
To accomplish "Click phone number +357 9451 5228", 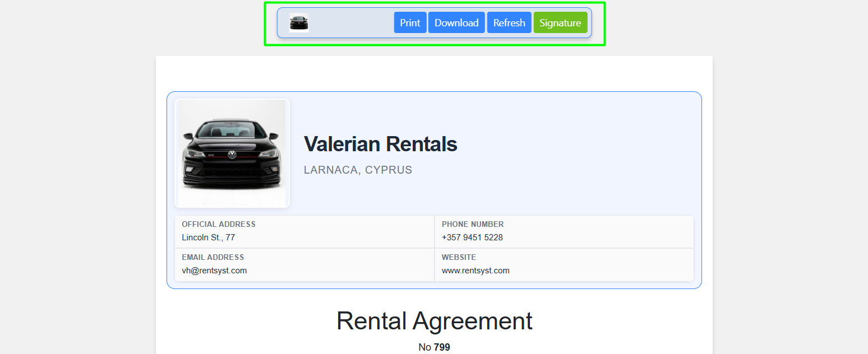I will (x=472, y=237).
